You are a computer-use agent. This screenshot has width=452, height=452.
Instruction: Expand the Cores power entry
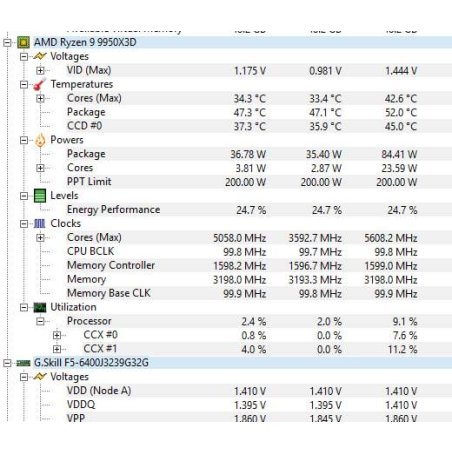pyautogui.click(x=40, y=168)
